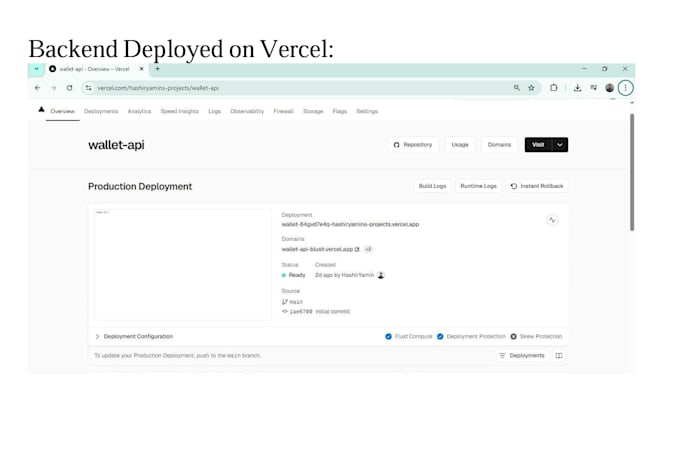Click HashirYamin's avatar icon
The image size is (680, 473).
coord(381,275)
